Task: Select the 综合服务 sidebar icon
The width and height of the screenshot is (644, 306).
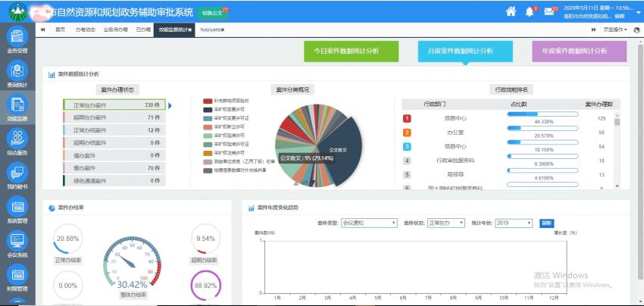Action: (17, 142)
